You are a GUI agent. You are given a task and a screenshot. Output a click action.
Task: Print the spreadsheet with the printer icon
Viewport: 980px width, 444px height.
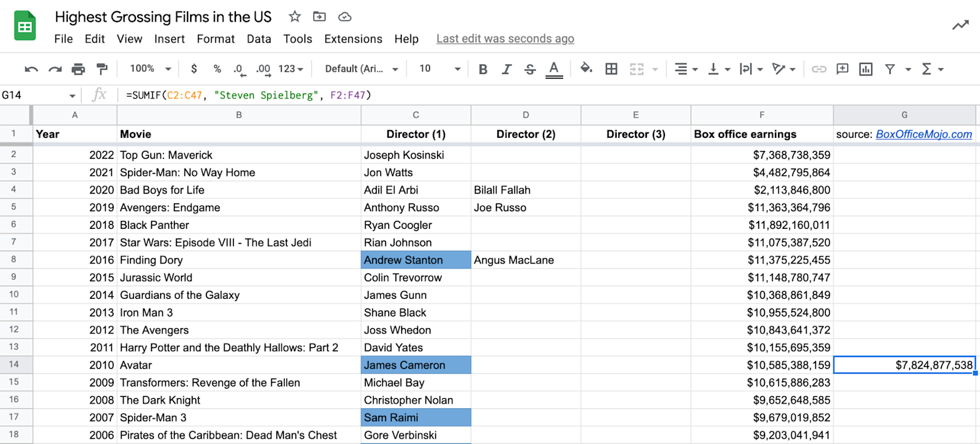pos(78,69)
